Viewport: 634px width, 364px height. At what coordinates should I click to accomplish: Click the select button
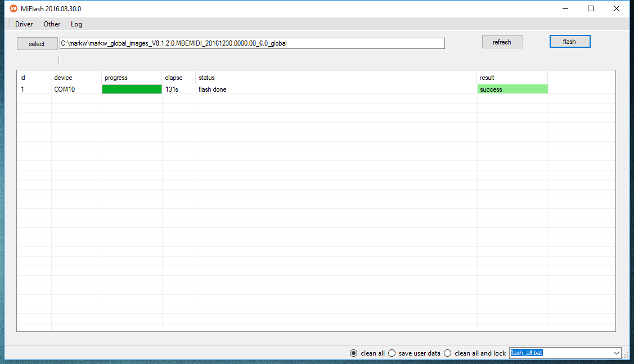coord(37,44)
